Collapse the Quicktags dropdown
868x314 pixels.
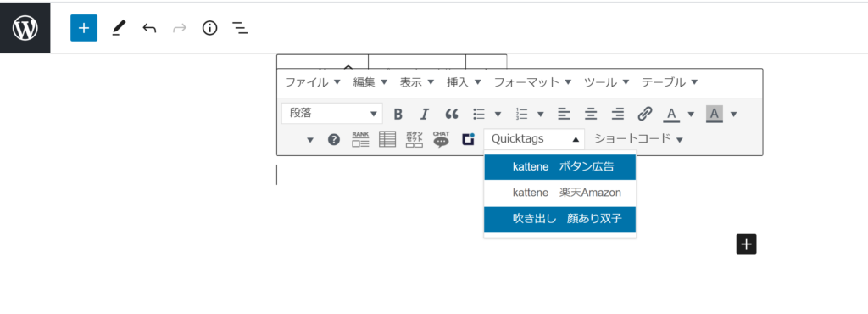[534, 139]
